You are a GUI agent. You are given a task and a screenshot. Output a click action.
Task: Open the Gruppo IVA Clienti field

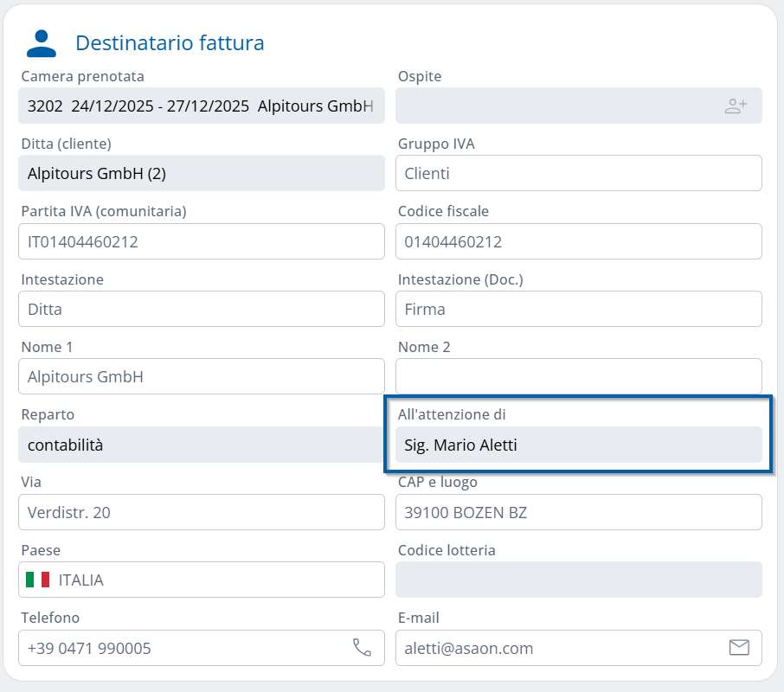pyautogui.click(x=578, y=173)
